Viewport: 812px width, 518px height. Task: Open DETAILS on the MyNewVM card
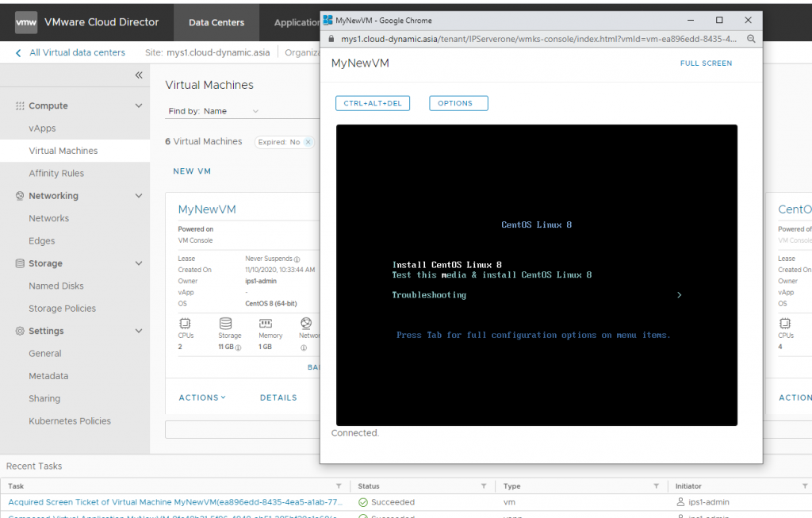[278, 398]
